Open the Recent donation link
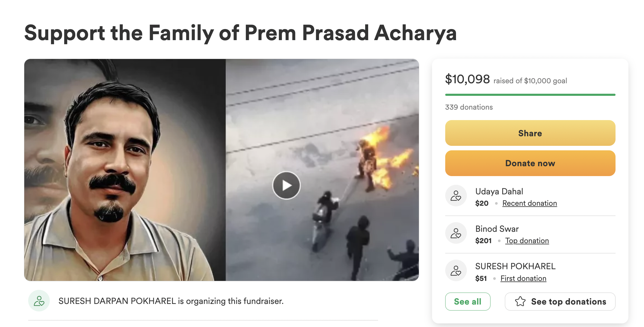This screenshot has width=644, height=327. tap(529, 203)
